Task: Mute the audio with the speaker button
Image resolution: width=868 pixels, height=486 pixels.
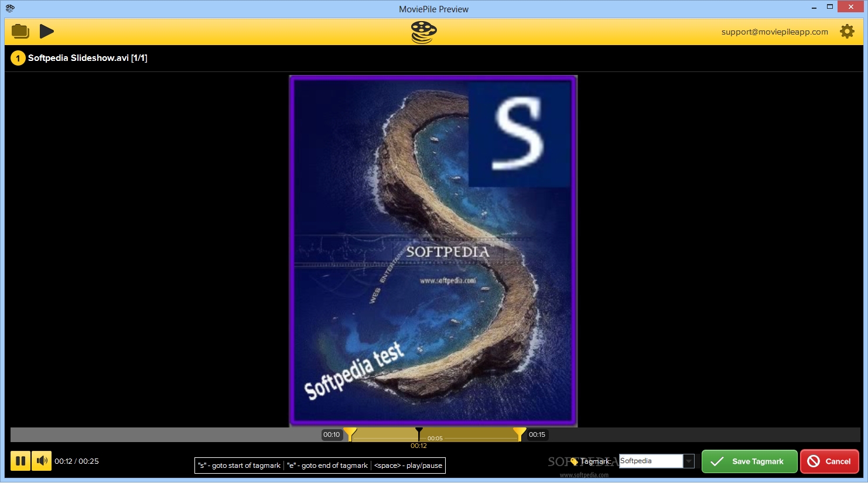Action: pos(42,461)
